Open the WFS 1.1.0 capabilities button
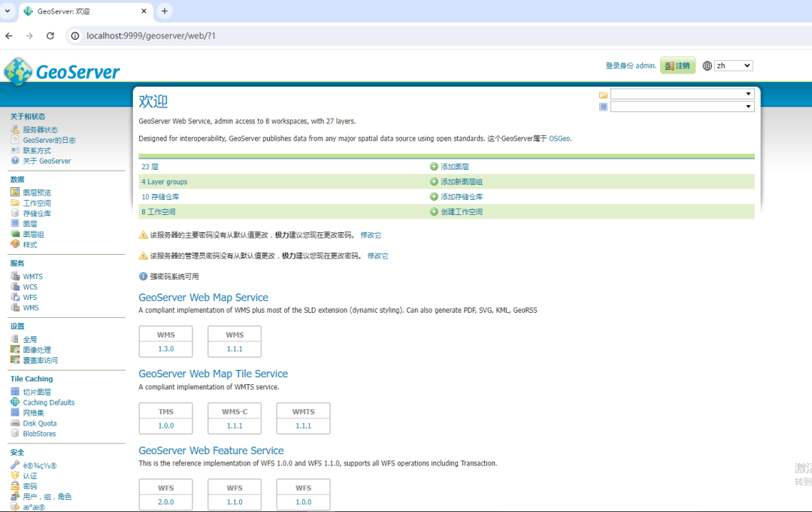 [235, 495]
